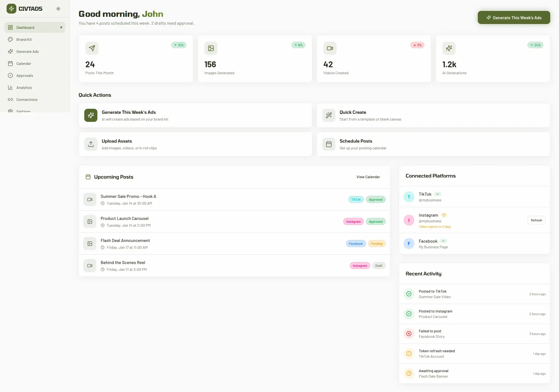559x392 pixels.
Task: Click the error icon on Failed to post
Action: coord(409,333)
